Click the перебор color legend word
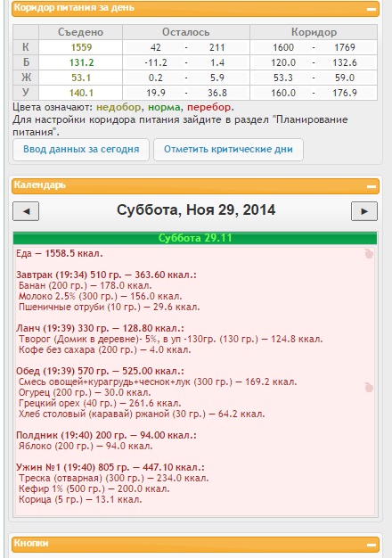The image size is (392, 558). (208, 107)
